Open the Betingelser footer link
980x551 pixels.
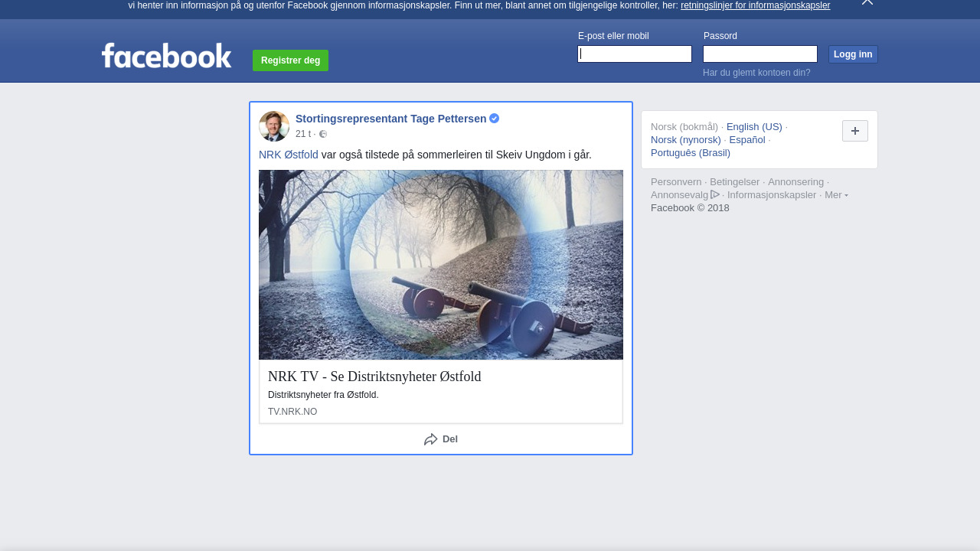pyautogui.click(x=735, y=182)
